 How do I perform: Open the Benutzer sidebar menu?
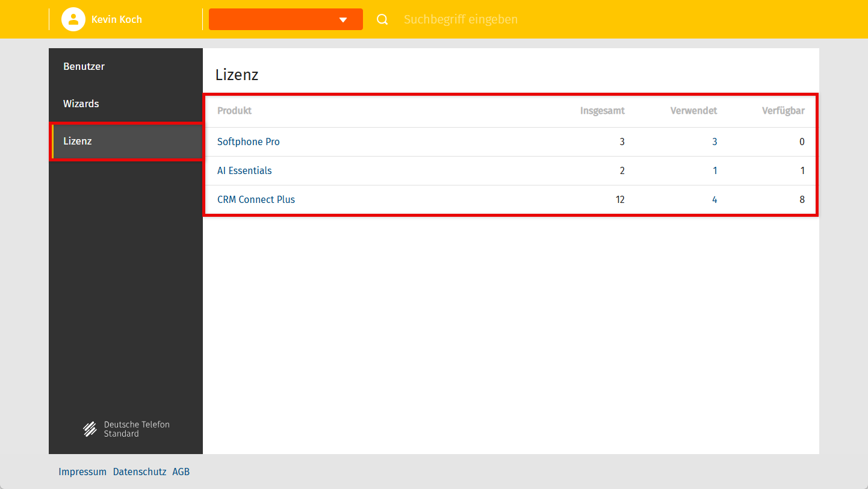pyautogui.click(x=84, y=66)
